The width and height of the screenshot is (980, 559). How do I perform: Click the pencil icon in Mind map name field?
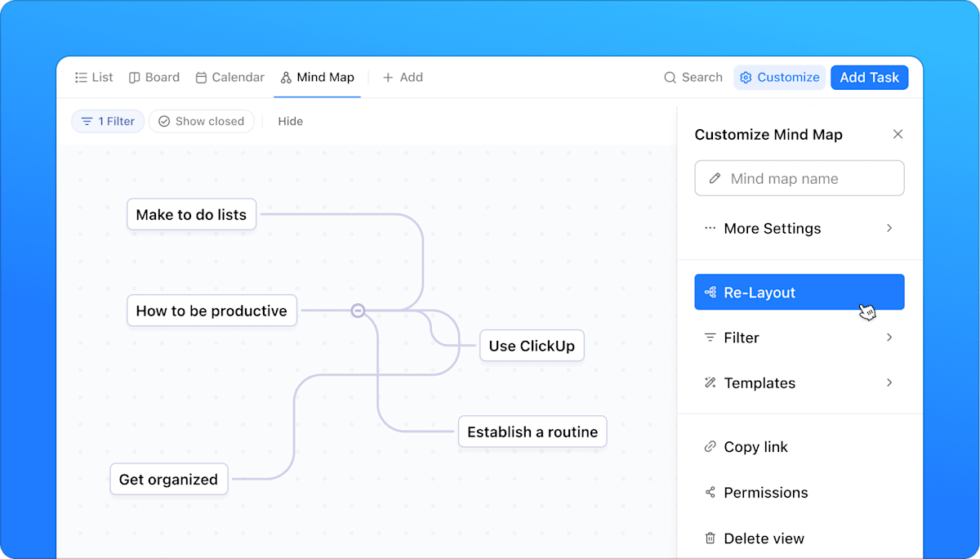(x=716, y=178)
